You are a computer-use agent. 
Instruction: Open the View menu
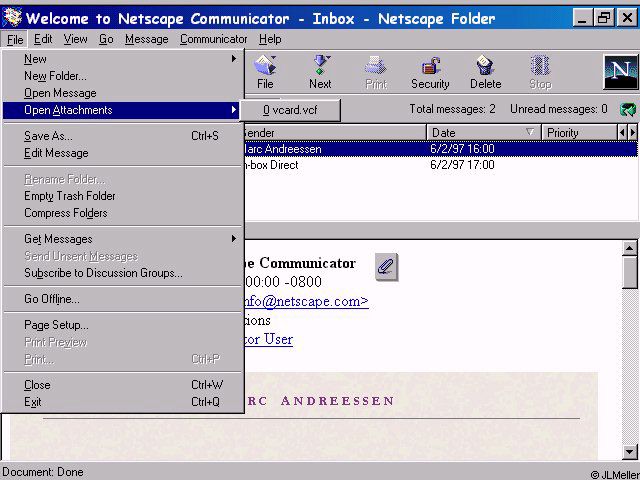tap(76, 39)
